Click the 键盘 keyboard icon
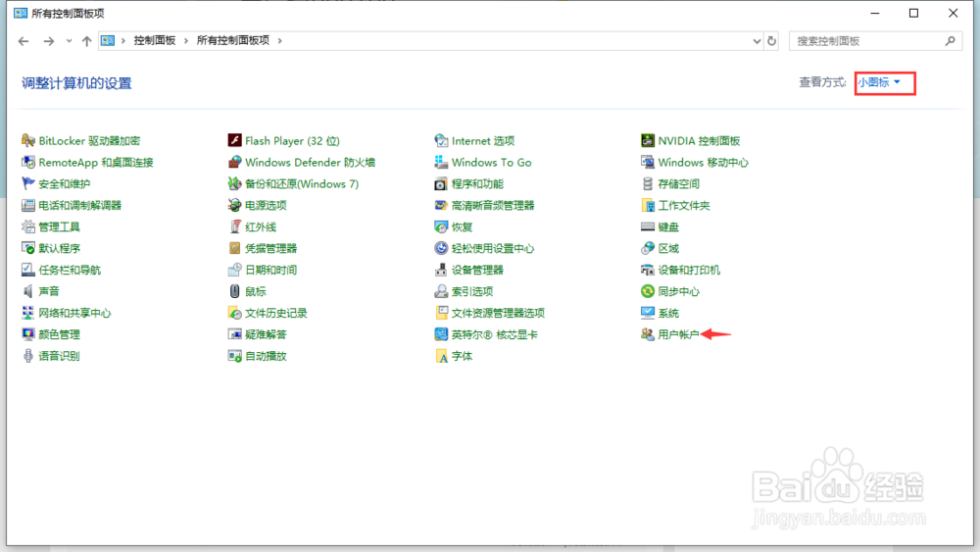Image resolution: width=980 pixels, height=552 pixels. tap(648, 226)
